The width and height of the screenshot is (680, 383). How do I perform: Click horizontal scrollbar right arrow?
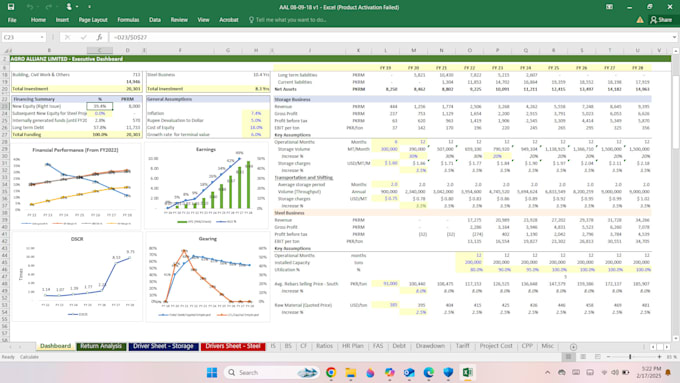click(x=667, y=347)
